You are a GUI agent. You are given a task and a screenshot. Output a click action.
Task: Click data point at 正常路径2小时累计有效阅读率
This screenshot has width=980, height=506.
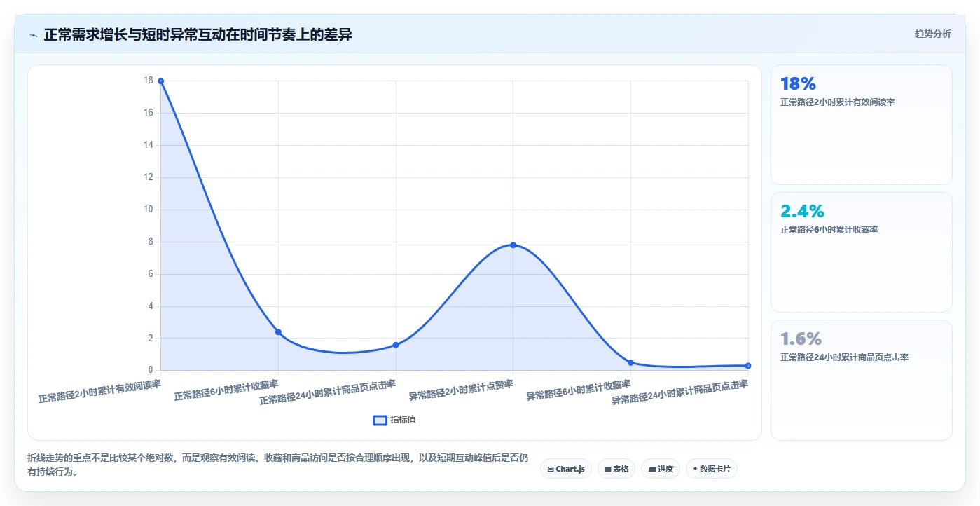161,81
